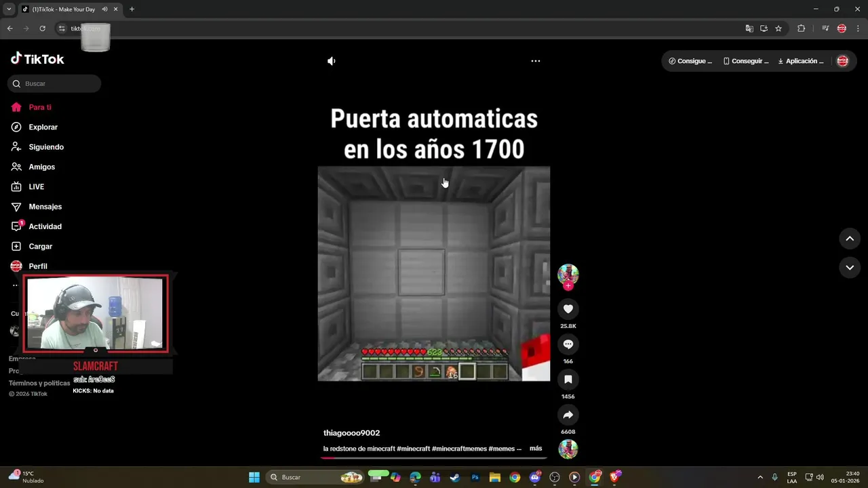
Task: Open Google Translate page icon in address bar
Action: click(x=749, y=28)
